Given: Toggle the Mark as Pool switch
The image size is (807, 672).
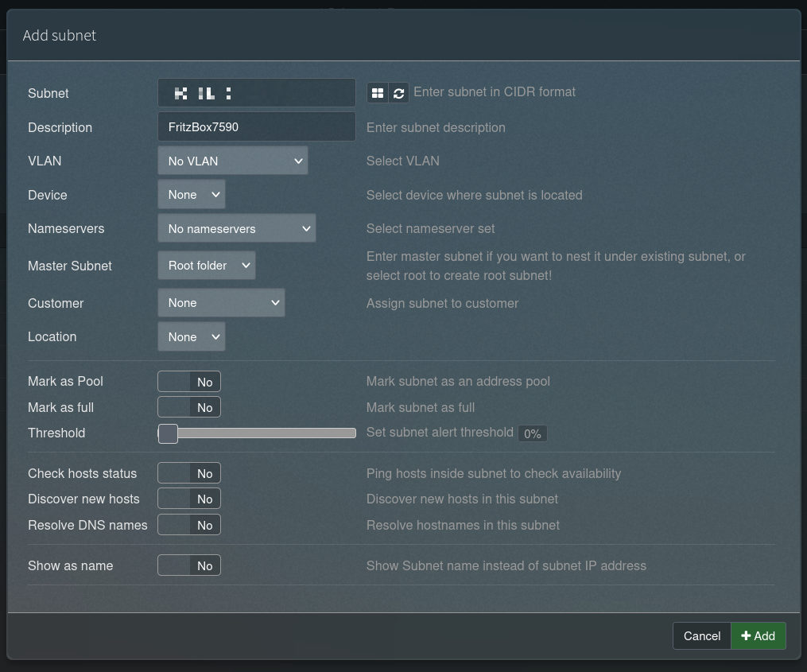Looking at the screenshot, I should click(189, 382).
